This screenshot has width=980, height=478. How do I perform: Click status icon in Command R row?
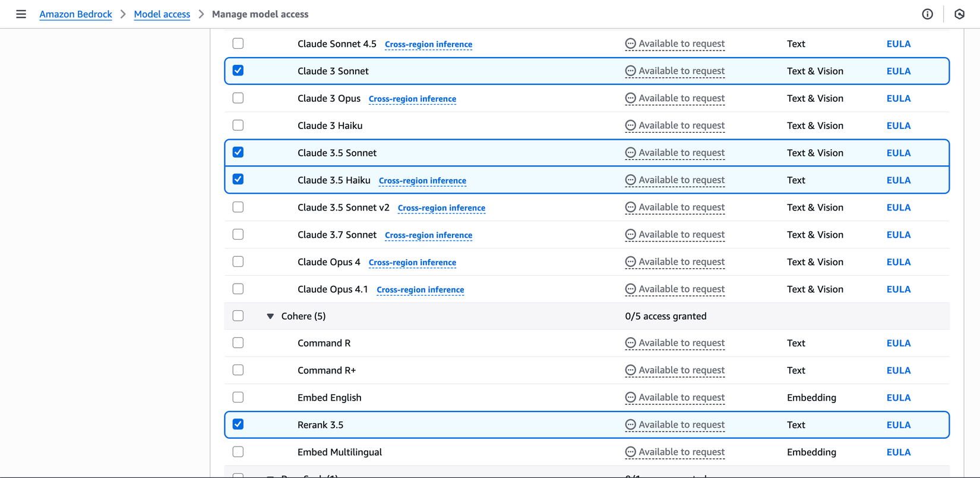(630, 343)
